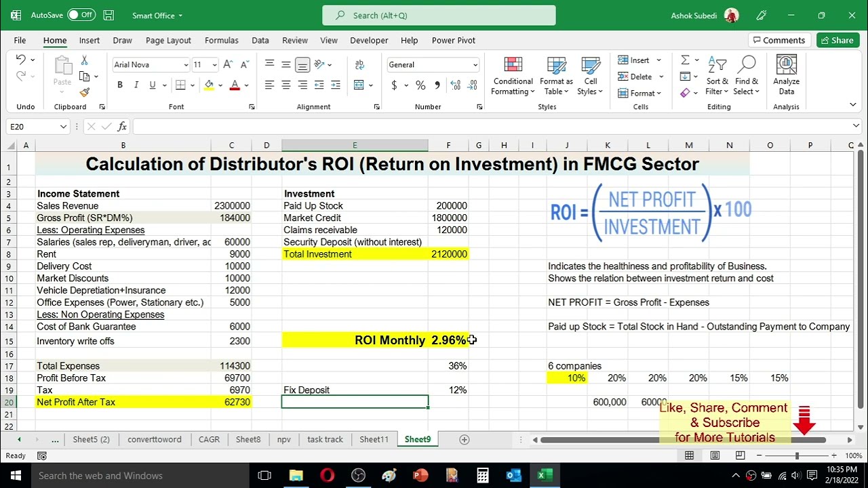Viewport: 868px width, 488px height.
Task: Click the Insert Function fx icon
Action: [122, 127]
